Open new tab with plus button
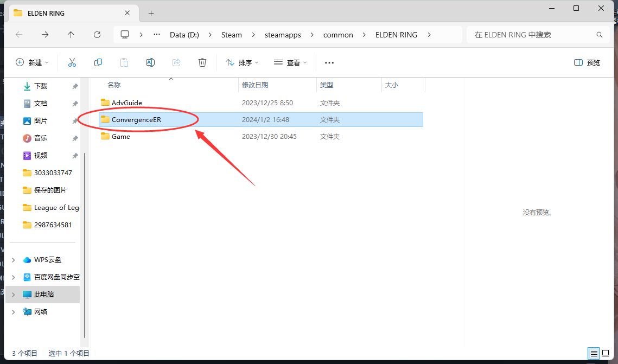 151,14
